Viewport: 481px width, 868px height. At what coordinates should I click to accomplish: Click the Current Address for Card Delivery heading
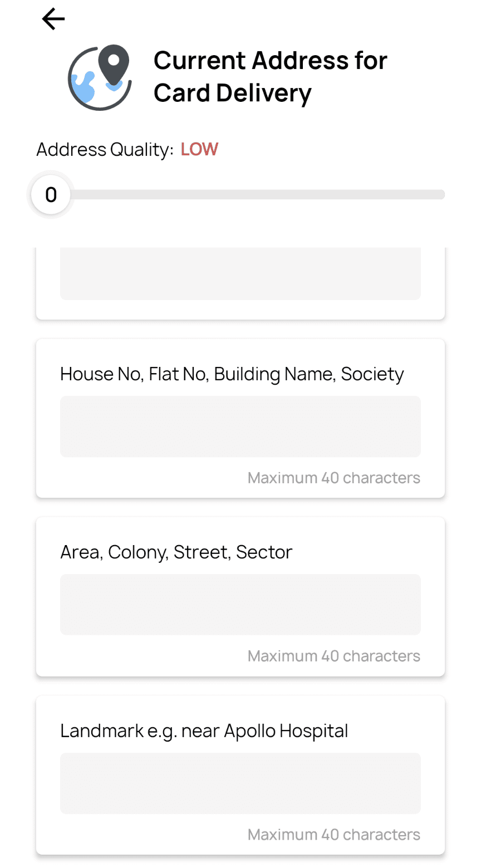pyautogui.click(x=270, y=77)
